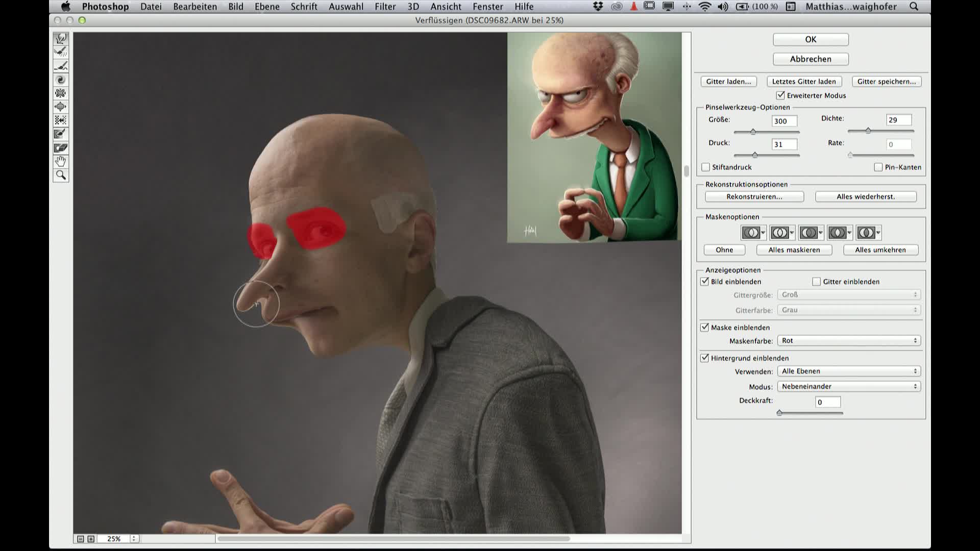Toggle Maske einblenden checkbox
The image size is (980, 551).
[705, 327]
